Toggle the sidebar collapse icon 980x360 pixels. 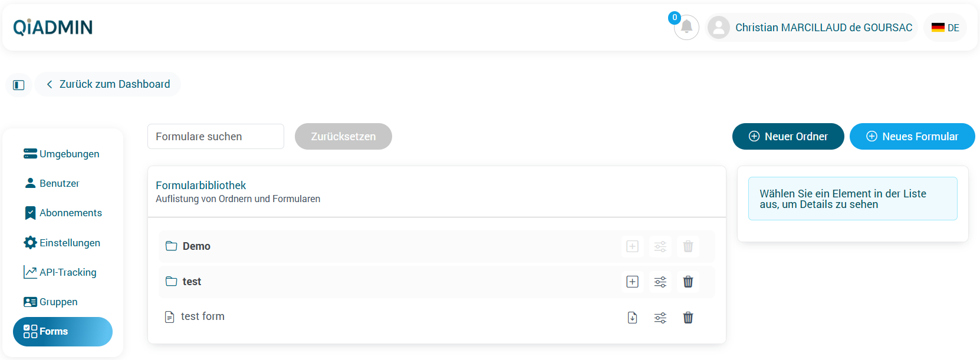pos(19,85)
